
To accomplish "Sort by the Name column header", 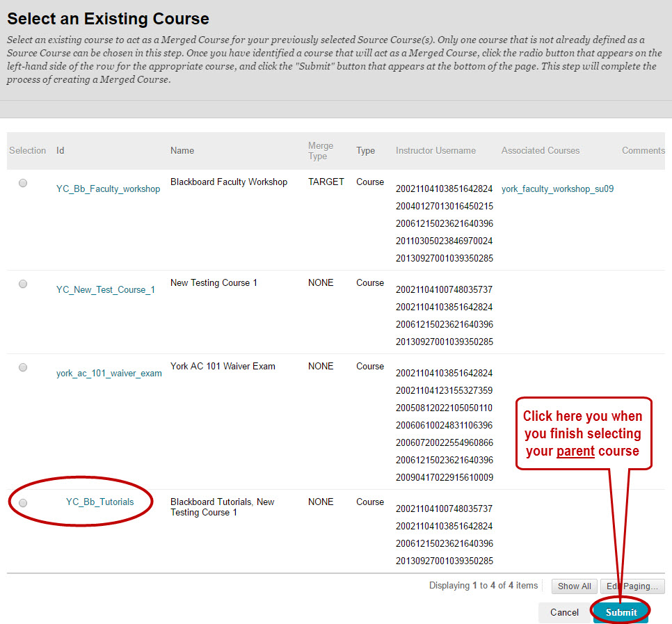I will [182, 151].
